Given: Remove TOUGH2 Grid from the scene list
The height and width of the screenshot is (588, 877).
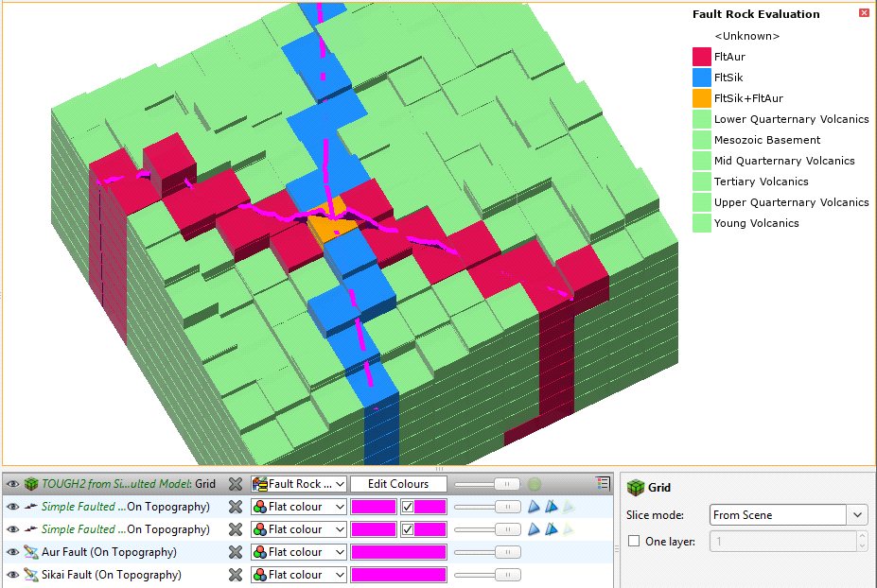Looking at the screenshot, I should click(236, 484).
